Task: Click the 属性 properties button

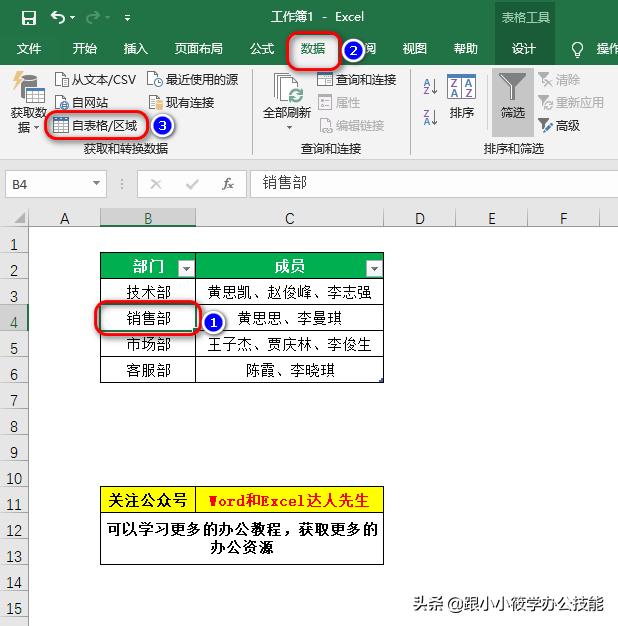Action: (339, 103)
